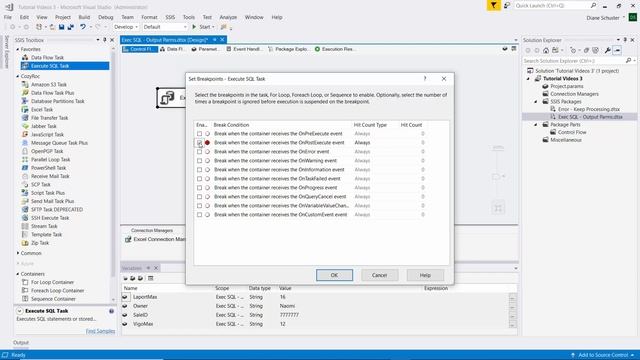
Task: Choose the File Transfer Task item
Action: (49, 118)
